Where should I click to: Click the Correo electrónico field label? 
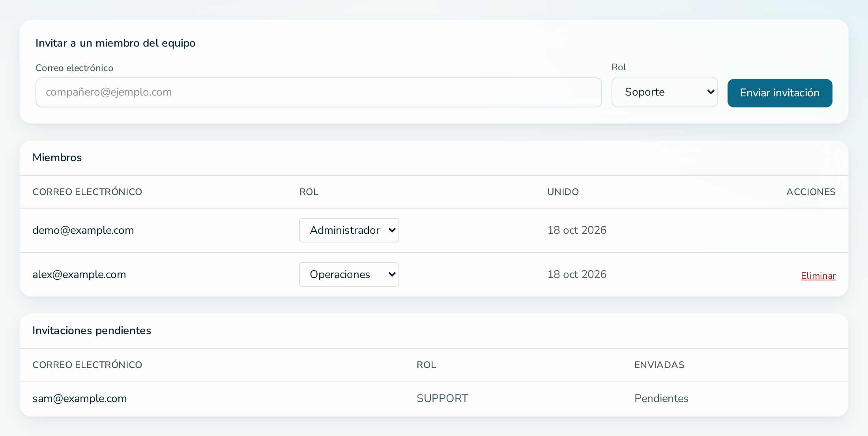(x=74, y=68)
